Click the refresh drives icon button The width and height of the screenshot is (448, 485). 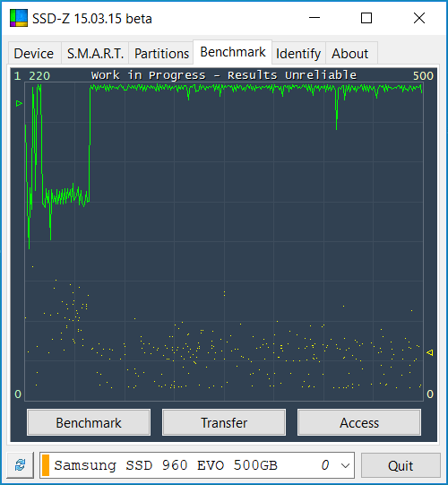21,465
